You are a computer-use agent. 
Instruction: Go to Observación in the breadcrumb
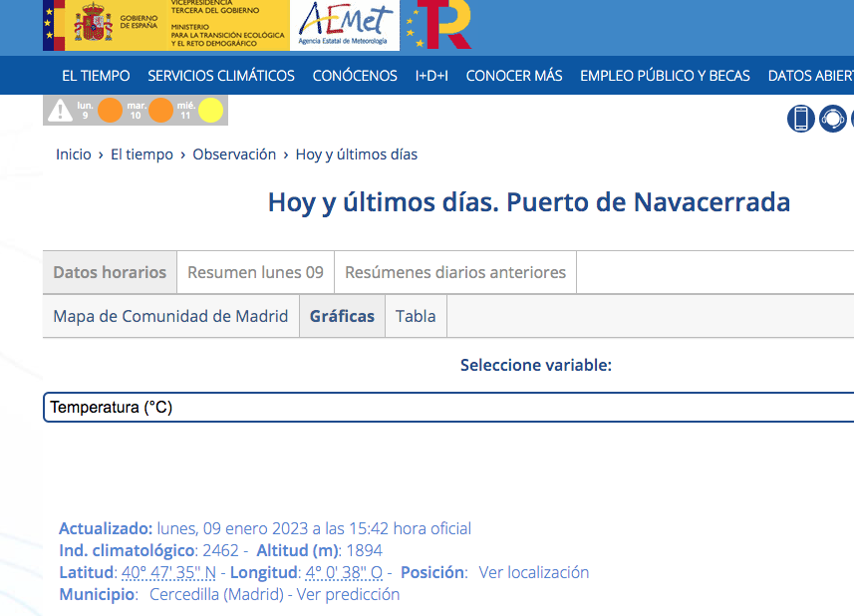[x=234, y=154]
